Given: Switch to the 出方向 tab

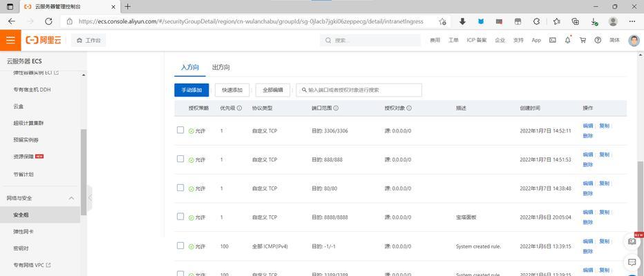Looking at the screenshot, I should pyautogui.click(x=220, y=67).
